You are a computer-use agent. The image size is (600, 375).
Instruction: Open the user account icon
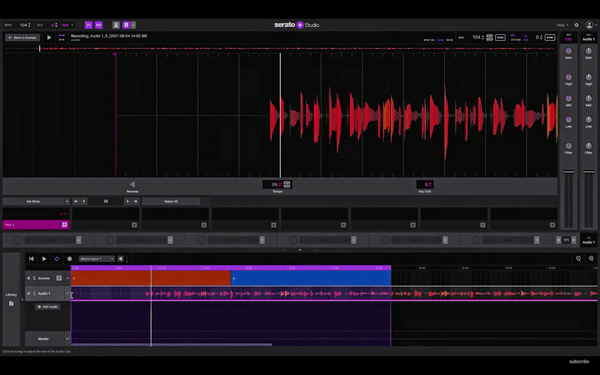click(x=589, y=25)
